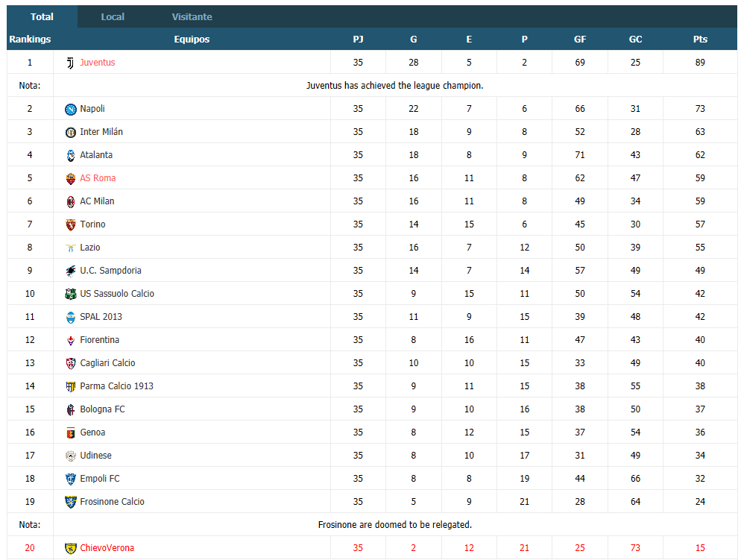Click the Torino club crest
741x560 pixels.
tap(70, 225)
